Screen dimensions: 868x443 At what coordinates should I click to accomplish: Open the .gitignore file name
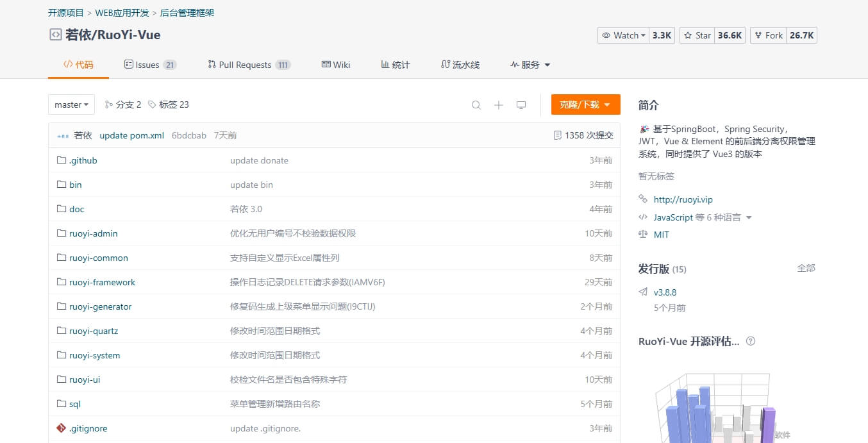[88, 428]
